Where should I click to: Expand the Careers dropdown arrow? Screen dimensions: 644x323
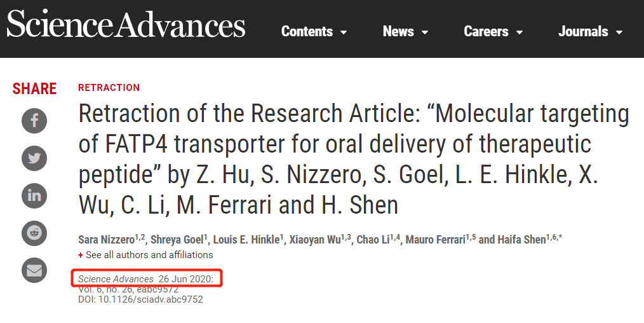click(x=519, y=32)
